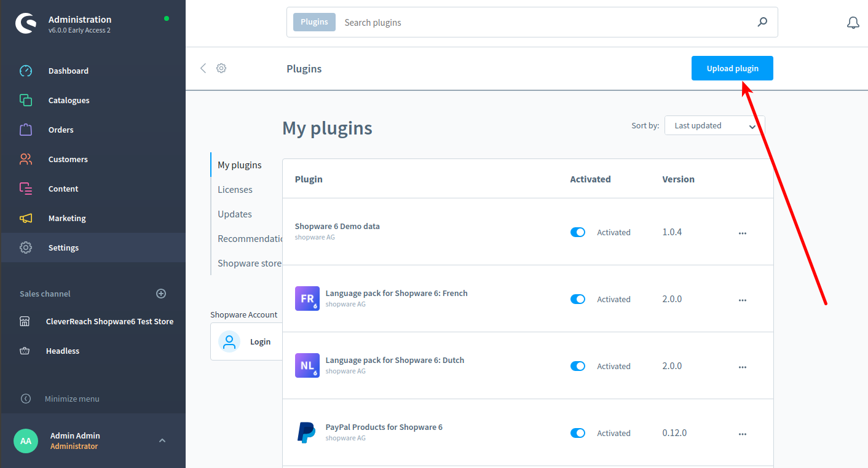Open the Sort by Last updated dropdown
The width and height of the screenshot is (868, 468).
pos(714,125)
